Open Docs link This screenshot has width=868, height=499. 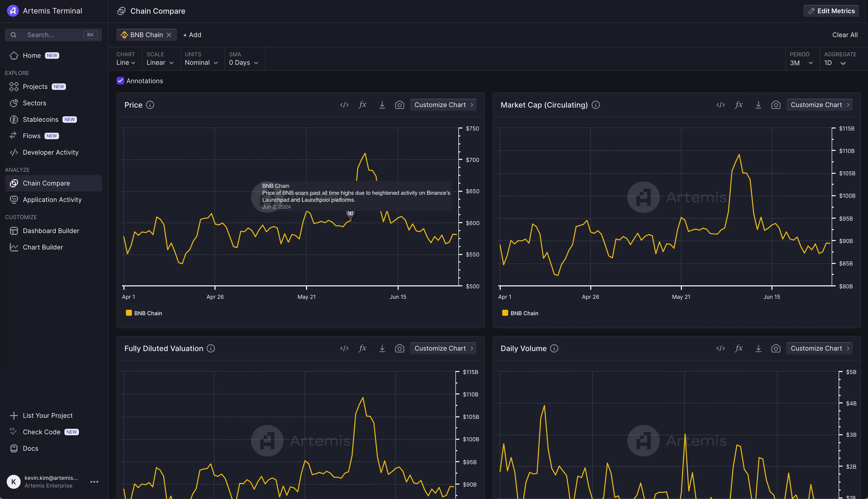pos(54,449)
